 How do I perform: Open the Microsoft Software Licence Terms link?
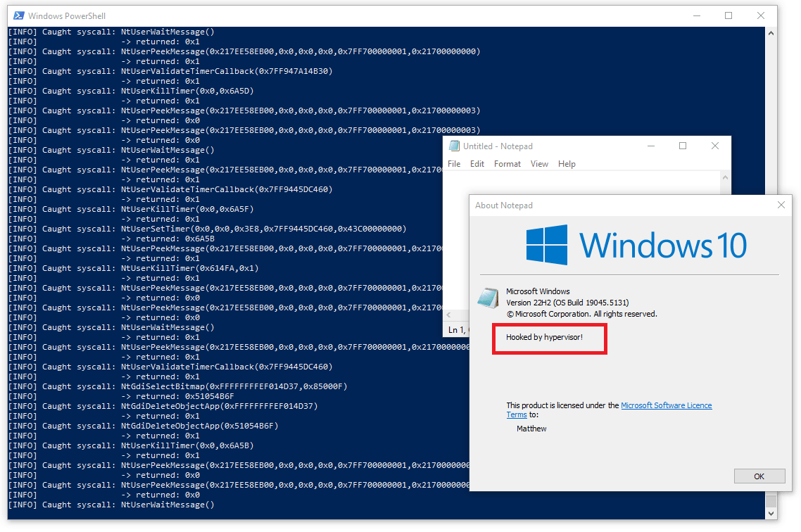[x=666, y=405]
